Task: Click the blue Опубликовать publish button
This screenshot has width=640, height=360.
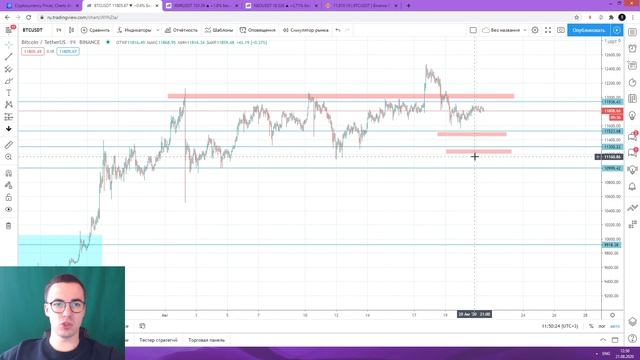Action: (589, 30)
